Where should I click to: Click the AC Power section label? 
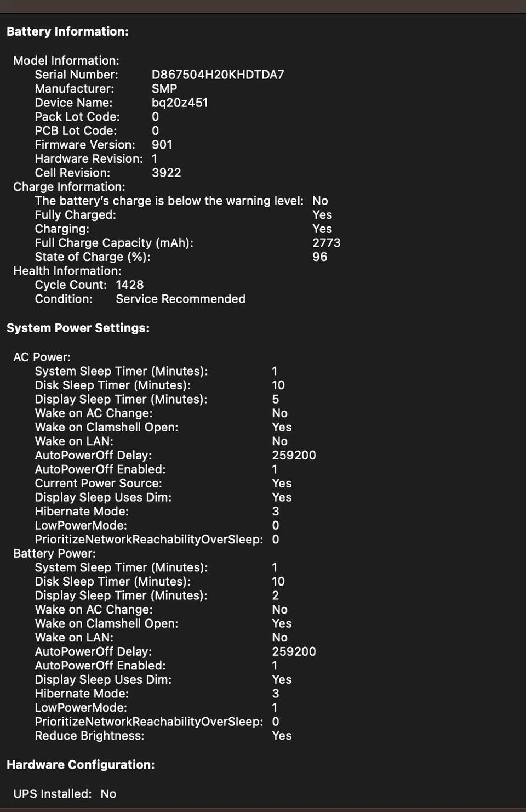click(42, 357)
